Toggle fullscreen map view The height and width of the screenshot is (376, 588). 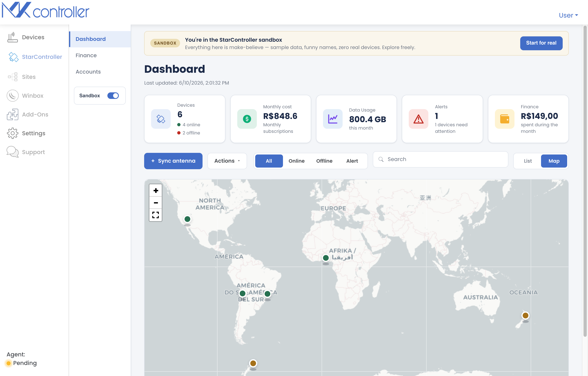click(156, 215)
